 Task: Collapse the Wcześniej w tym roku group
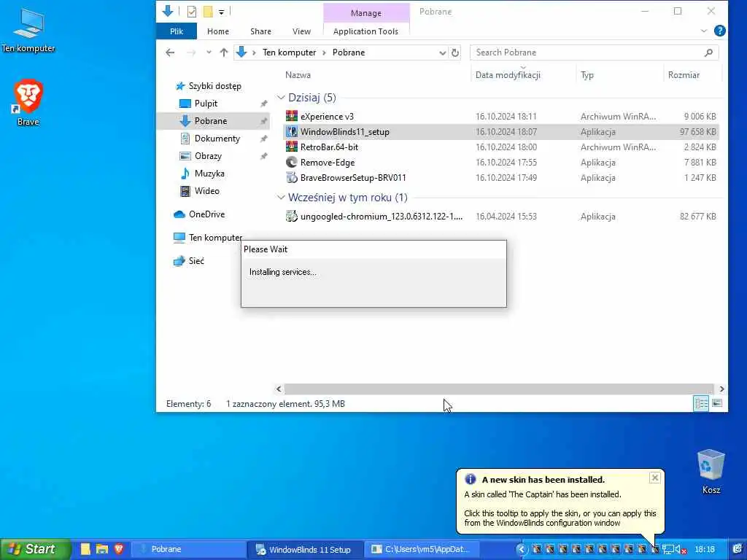(281, 198)
